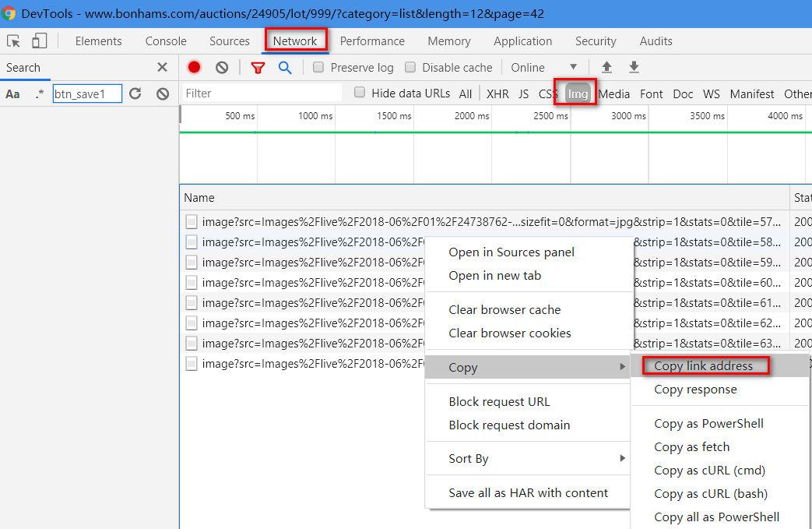Click the Filter text input field

[262, 93]
